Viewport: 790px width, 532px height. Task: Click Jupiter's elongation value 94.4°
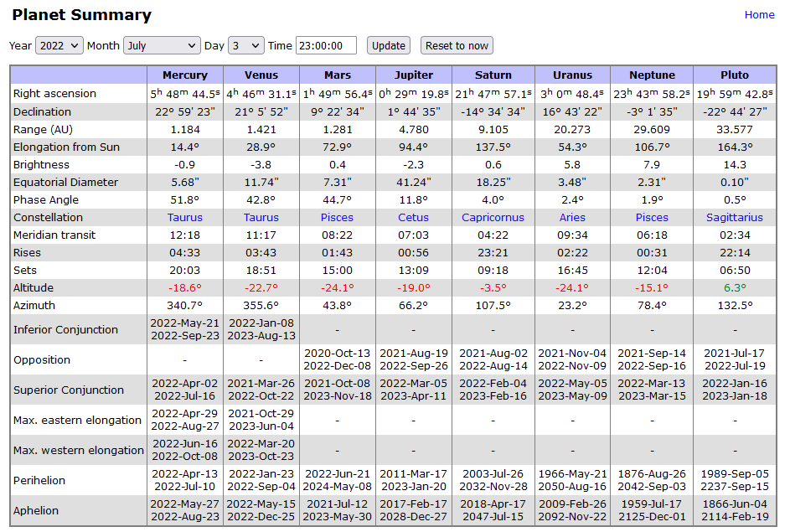click(414, 147)
